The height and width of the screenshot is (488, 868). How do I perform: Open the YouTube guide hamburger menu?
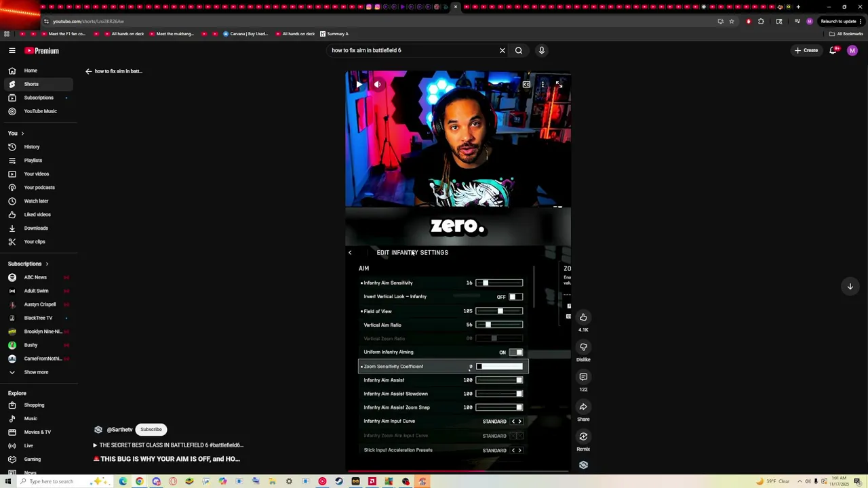12,51
